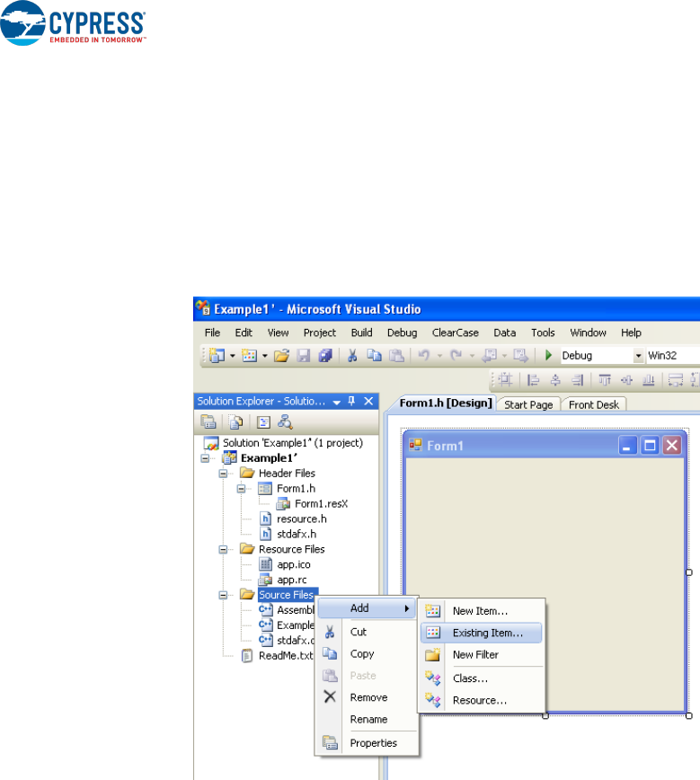700x780 pixels.
Task: Click the Align Centers layout icon
Action: click(x=555, y=380)
